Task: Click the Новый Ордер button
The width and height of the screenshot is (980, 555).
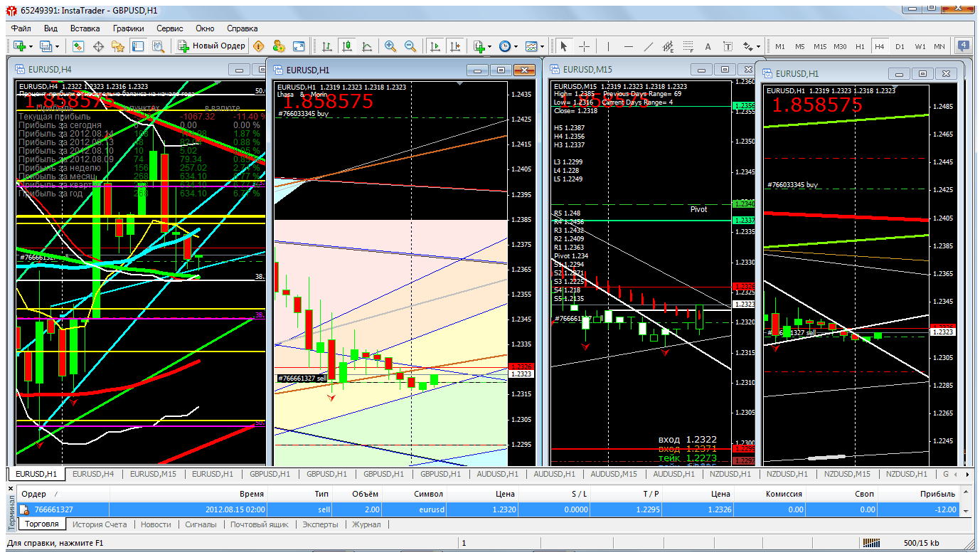Action: pos(212,46)
